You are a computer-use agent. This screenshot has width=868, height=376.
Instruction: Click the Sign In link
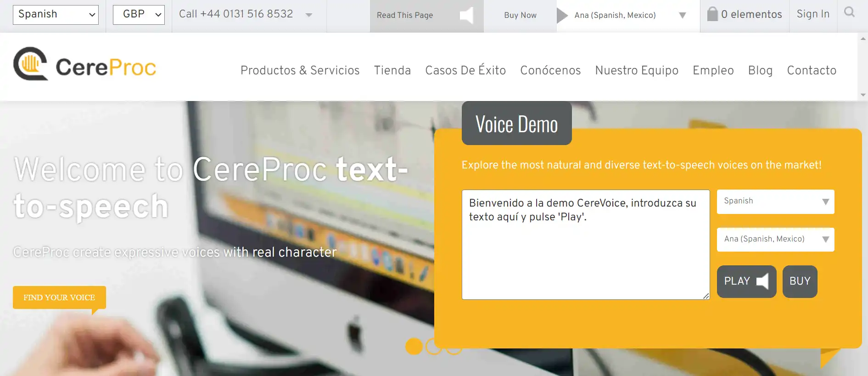(x=813, y=14)
